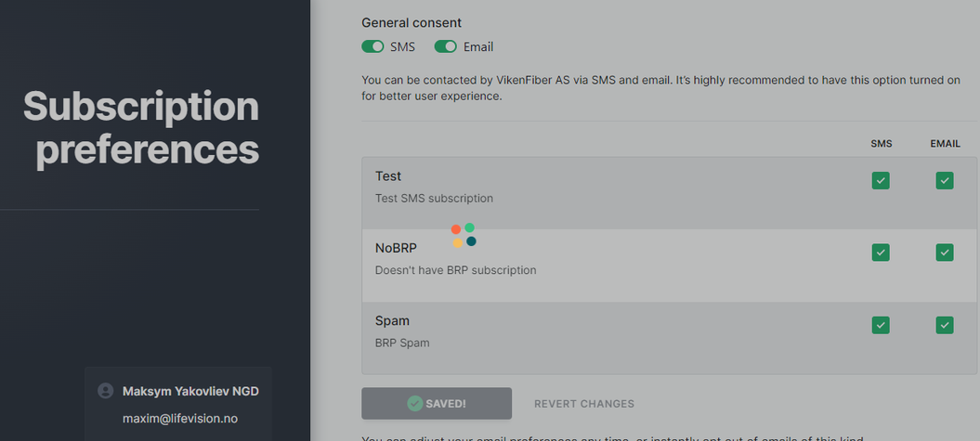Uncheck the SMS checkbox for NoBRP
This screenshot has height=441, width=980.
(x=881, y=253)
